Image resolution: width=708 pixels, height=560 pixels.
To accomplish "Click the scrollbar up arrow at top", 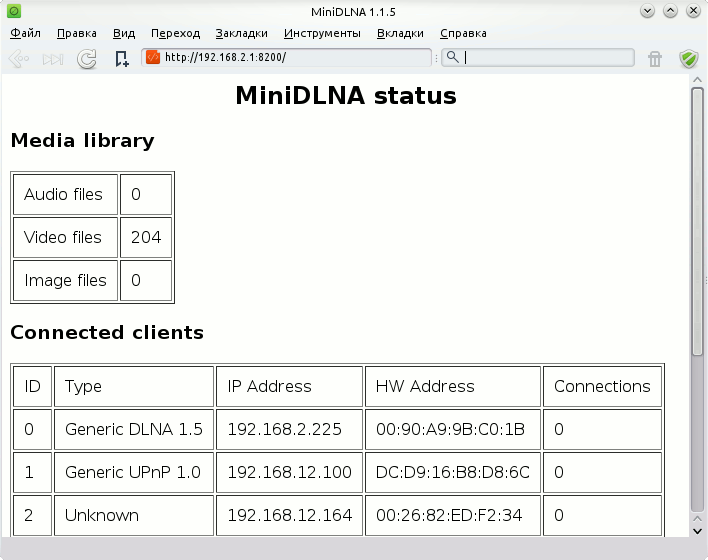I will tap(697, 80).
